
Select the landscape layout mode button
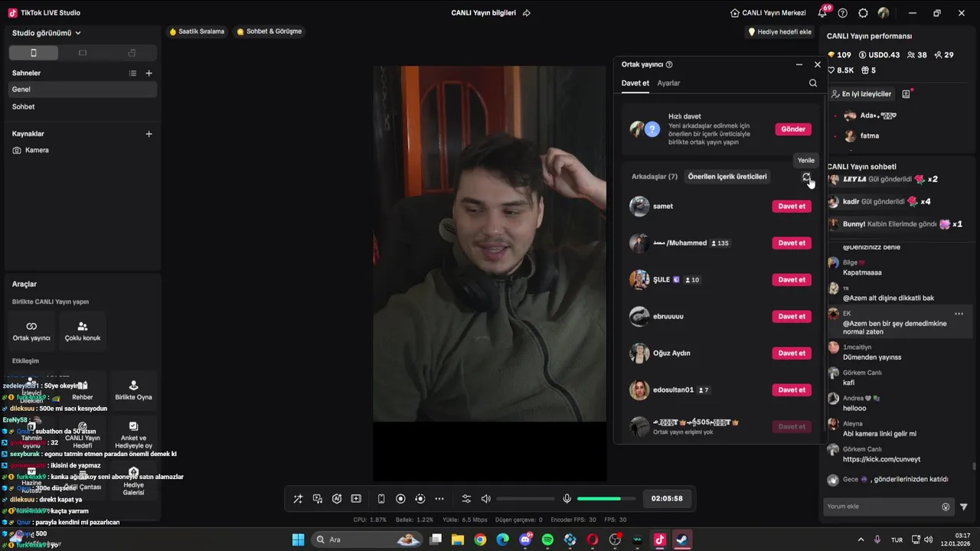click(83, 53)
